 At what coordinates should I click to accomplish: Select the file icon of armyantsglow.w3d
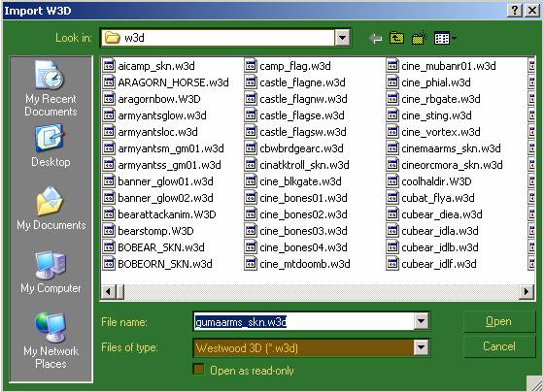click(109, 115)
